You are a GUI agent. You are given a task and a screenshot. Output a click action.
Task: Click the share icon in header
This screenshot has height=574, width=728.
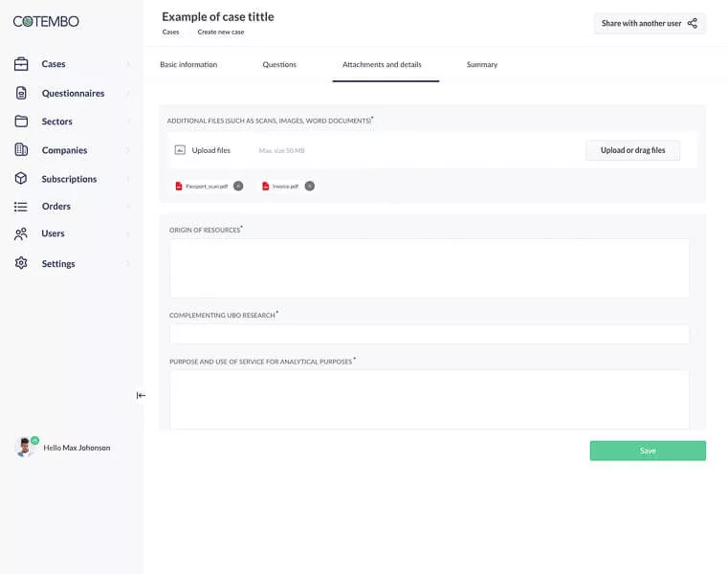point(693,23)
